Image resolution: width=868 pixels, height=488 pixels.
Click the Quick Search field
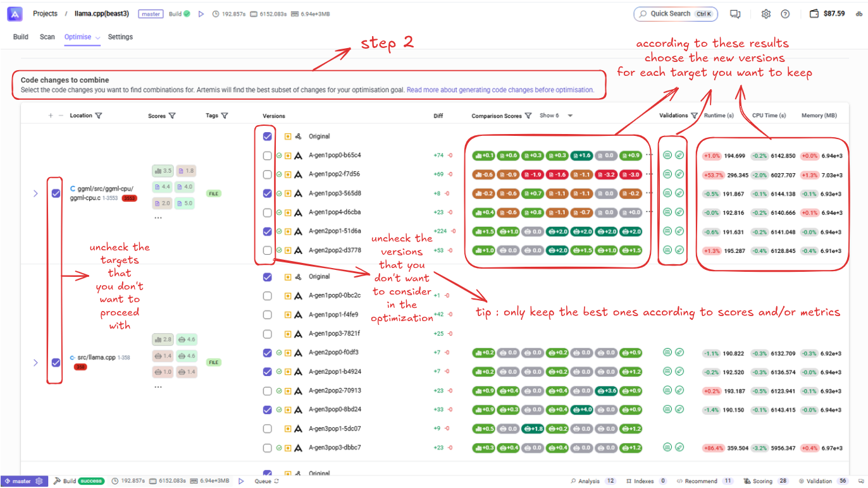click(x=675, y=14)
